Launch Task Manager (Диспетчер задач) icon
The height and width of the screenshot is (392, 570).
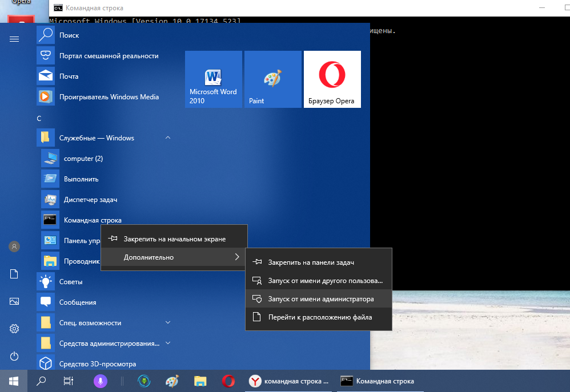click(50, 200)
